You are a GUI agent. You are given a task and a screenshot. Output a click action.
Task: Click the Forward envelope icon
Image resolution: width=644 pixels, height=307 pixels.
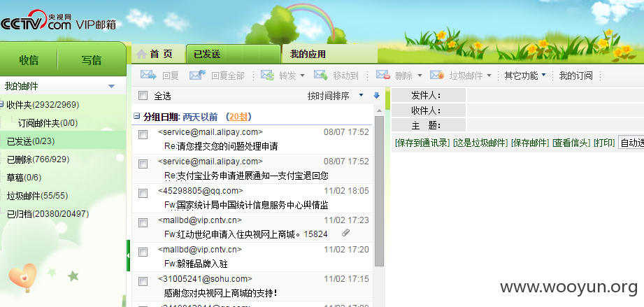(267, 76)
